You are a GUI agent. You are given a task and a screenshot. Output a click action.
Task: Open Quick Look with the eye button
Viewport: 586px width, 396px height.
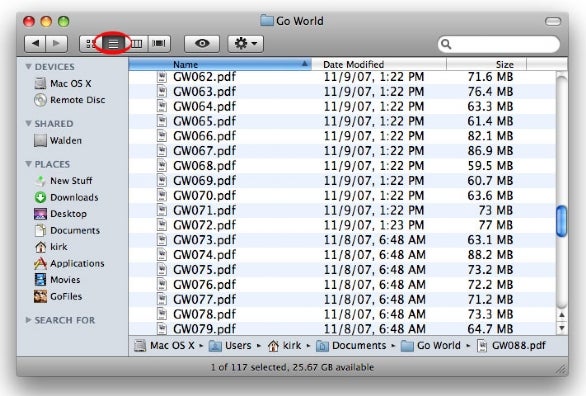202,44
